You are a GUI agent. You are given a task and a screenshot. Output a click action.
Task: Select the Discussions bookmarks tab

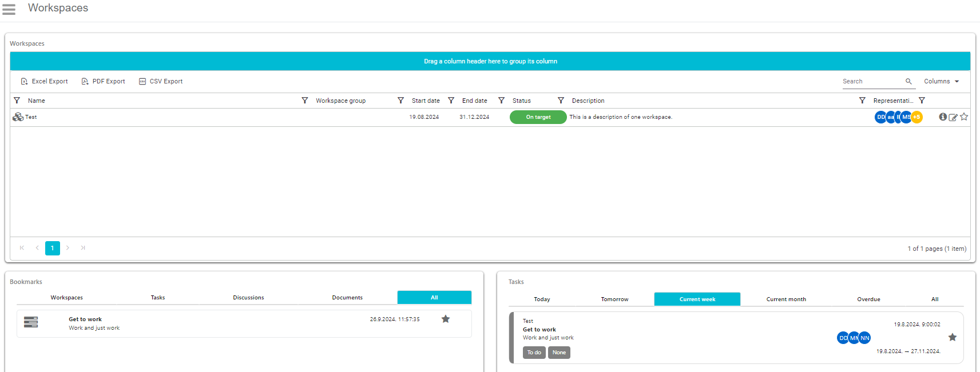[x=248, y=298]
